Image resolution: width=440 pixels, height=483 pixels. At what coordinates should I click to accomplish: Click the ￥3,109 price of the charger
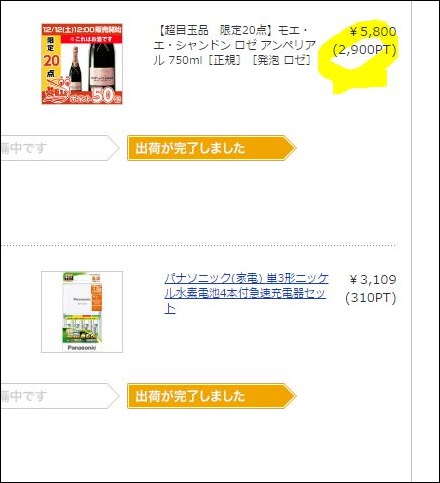(373, 280)
